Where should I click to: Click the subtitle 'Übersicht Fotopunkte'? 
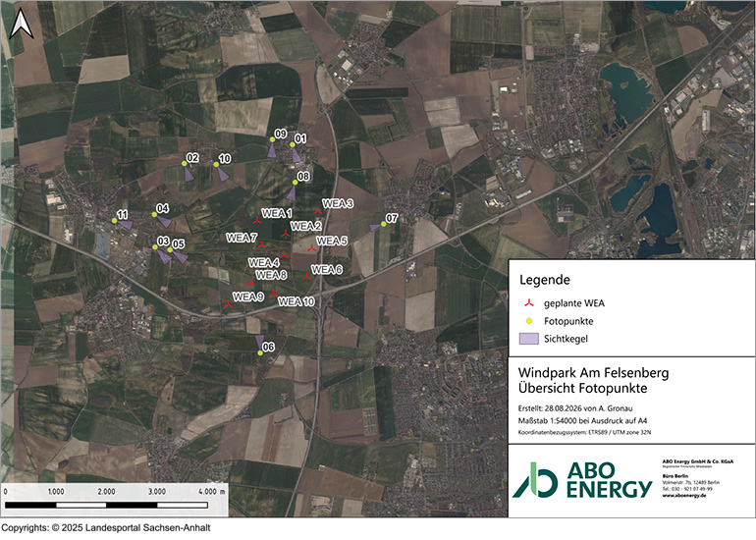(583, 388)
